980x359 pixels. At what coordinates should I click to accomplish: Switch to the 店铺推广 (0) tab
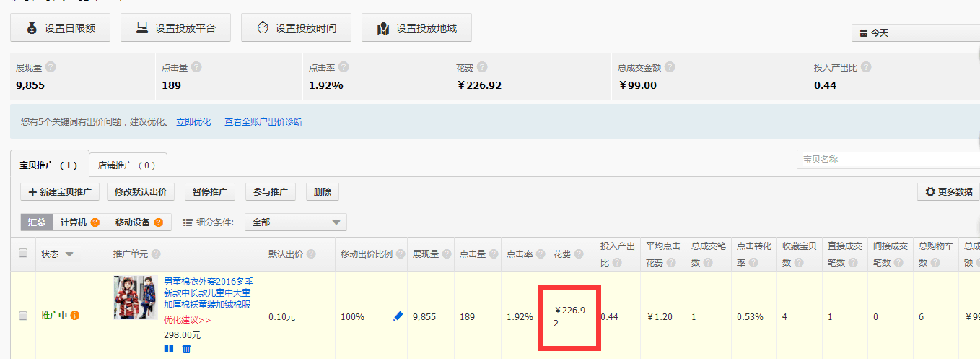tap(128, 165)
